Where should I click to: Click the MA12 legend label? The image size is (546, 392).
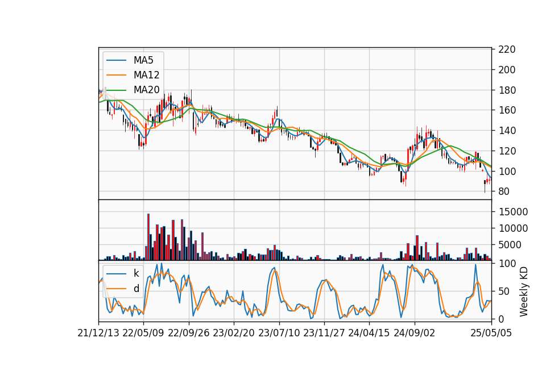146,75
